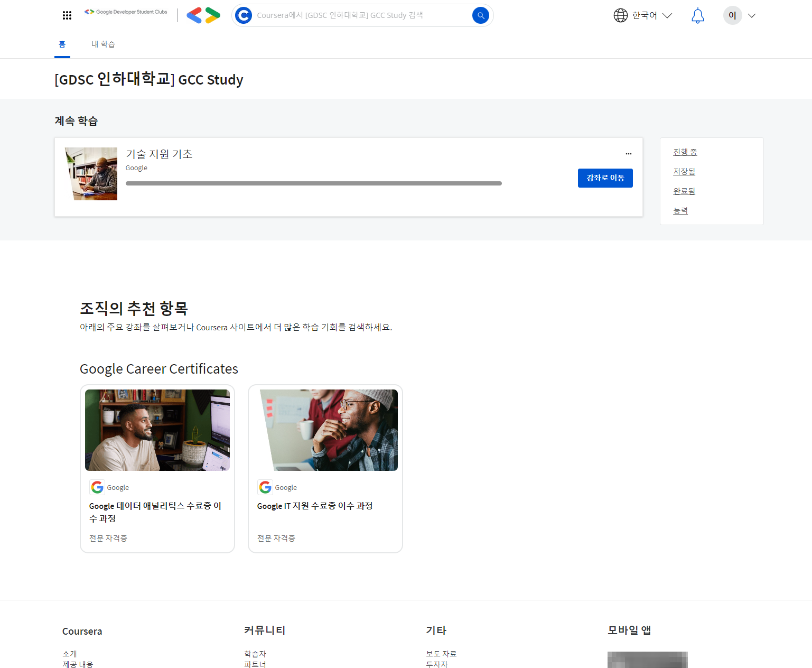This screenshot has width=812, height=668.
Task: Click the Google Career Certificates heading
Action: pyautogui.click(x=159, y=369)
